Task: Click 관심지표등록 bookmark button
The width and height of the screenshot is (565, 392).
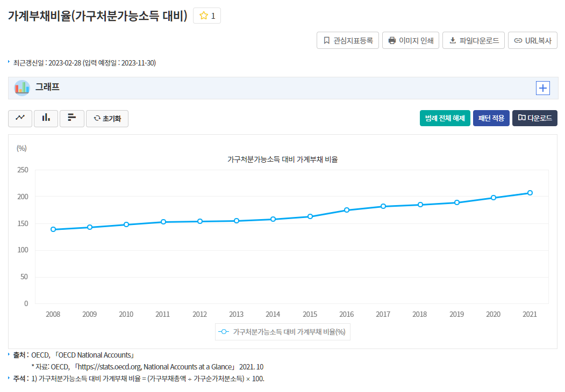Action: coord(348,40)
